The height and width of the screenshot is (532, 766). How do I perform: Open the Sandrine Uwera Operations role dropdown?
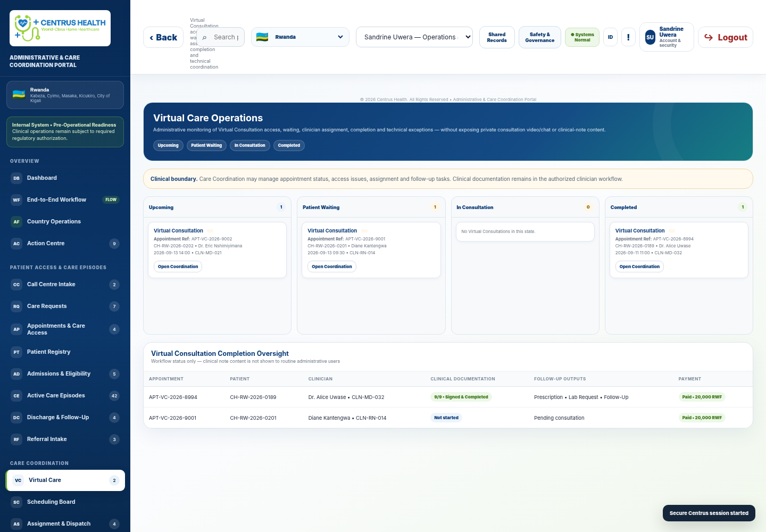click(x=414, y=37)
